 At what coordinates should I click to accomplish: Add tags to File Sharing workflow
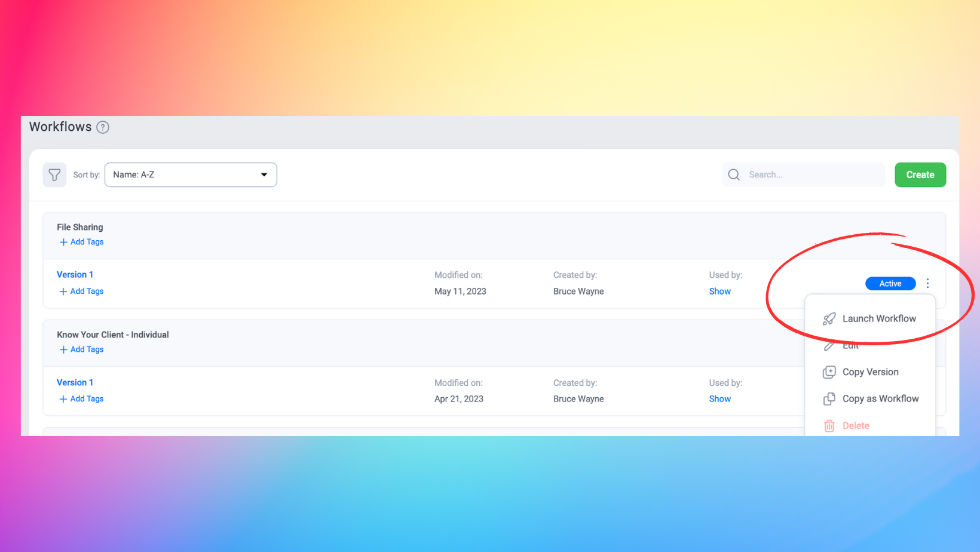click(x=81, y=241)
